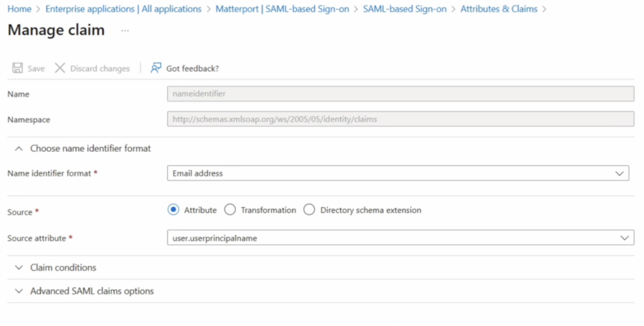The width and height of the screenshot is (644, 326).
Task: Select the Transformation source option
Action: click(x=230, y=210)
